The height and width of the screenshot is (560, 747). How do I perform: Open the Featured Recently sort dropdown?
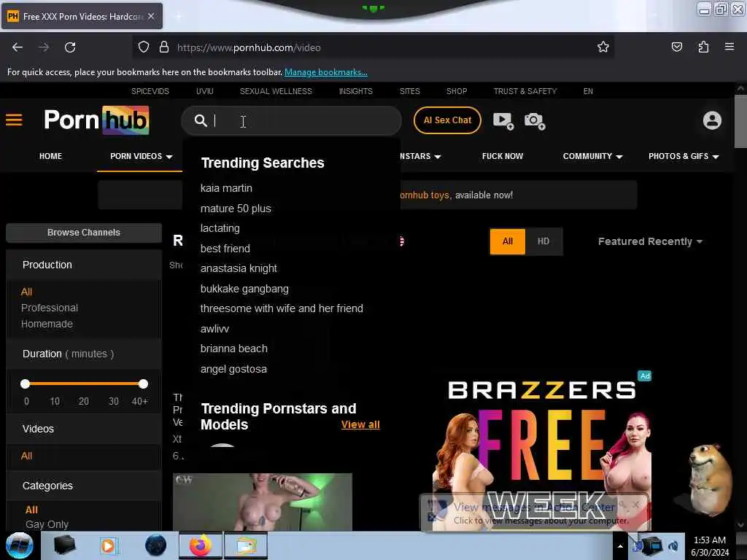click(x=650, y=241)
